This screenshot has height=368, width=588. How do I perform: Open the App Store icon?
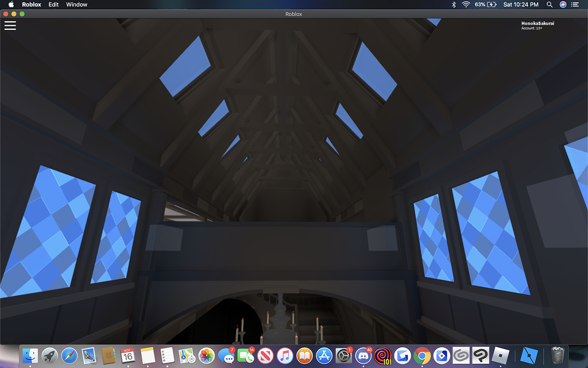click(324, 355)
